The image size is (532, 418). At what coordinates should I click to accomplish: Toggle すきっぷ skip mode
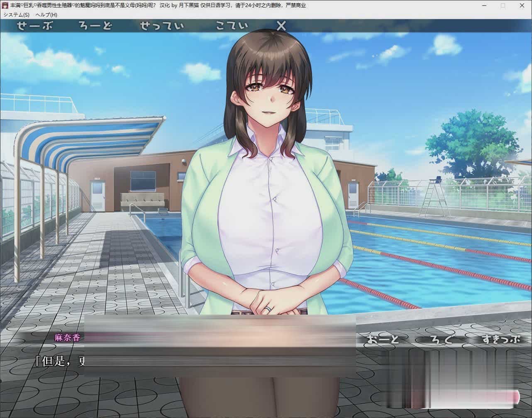point(500,340)
